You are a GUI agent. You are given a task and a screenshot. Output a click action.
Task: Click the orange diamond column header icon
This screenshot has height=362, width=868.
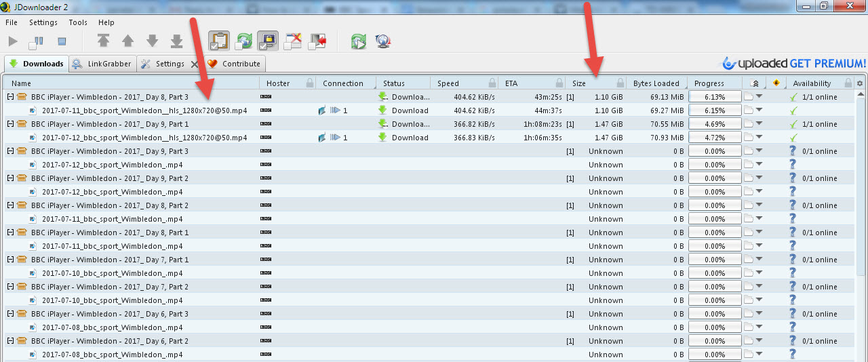[776, 83]
